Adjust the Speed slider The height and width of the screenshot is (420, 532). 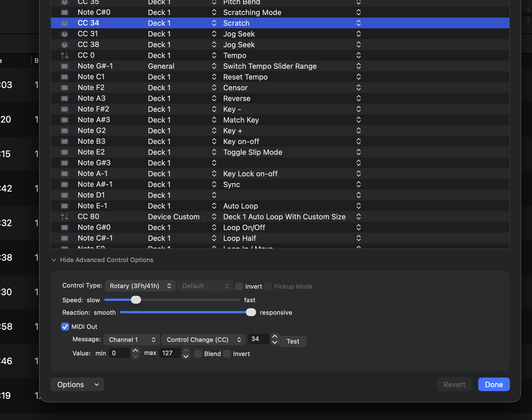(136, 300)
